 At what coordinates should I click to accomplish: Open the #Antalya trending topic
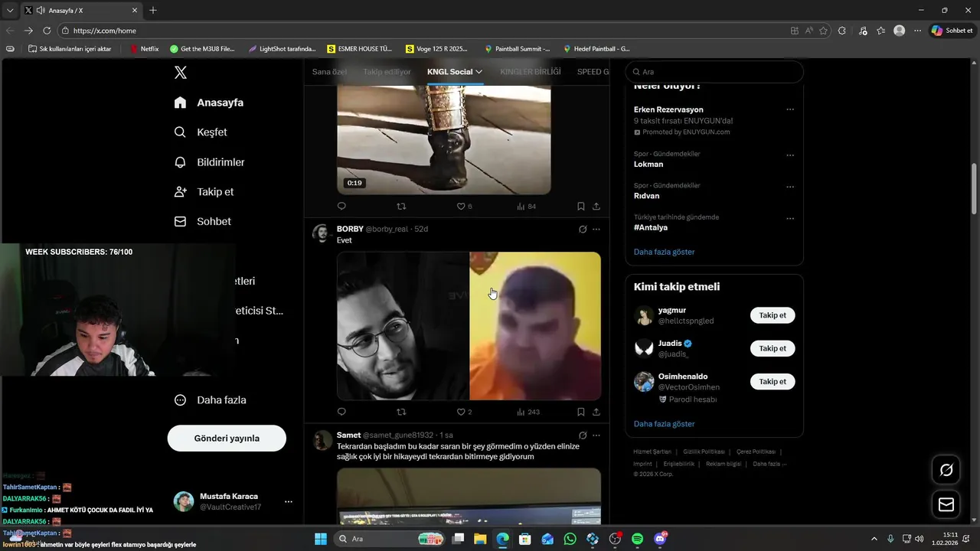pos(651,227)
